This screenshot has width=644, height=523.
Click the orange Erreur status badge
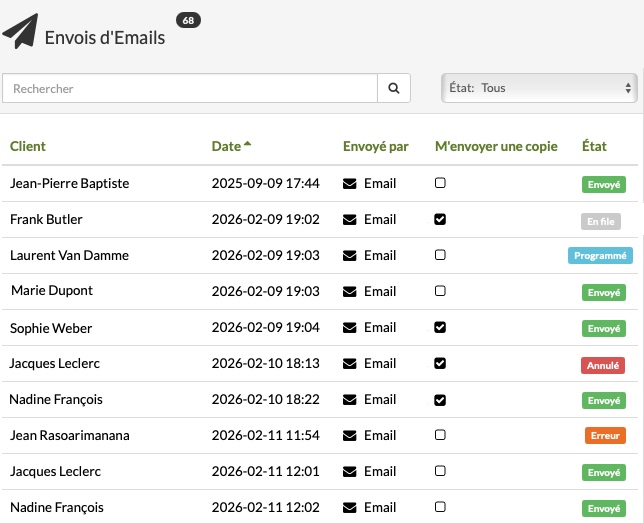pos(605,435)
